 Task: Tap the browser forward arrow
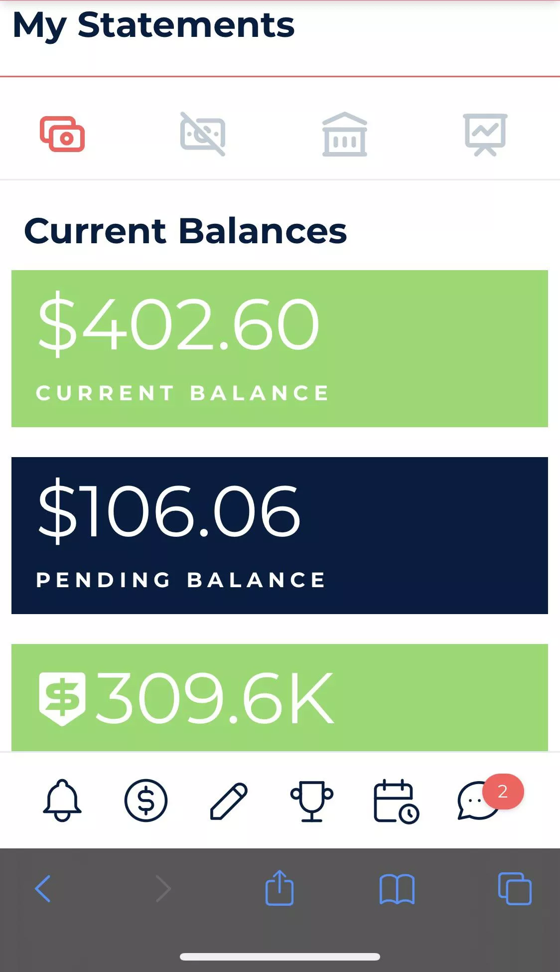point(163,888)
